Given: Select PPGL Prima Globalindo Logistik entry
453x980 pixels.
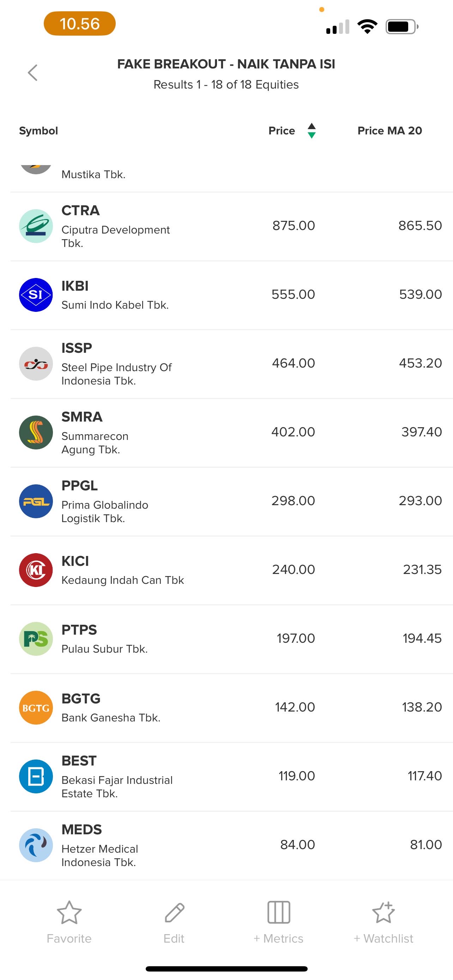Looking at the screenshot, I should click(x=104, y=501).
